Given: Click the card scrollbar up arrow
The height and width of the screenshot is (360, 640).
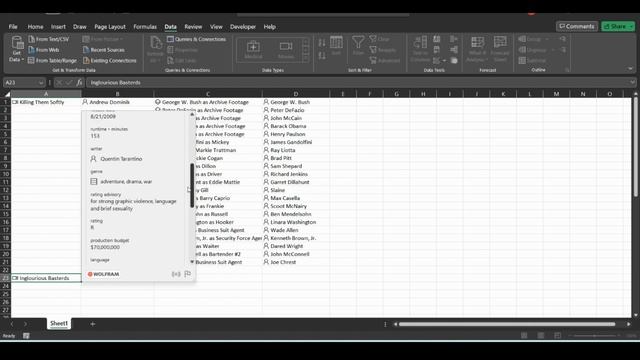Looking at the screenshot, I should pos(192,114).
